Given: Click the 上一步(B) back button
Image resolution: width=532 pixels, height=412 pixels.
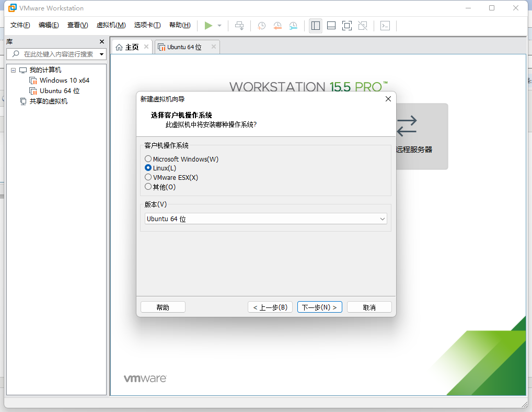Looking at the screenshot, I should (x=270, y=307).
